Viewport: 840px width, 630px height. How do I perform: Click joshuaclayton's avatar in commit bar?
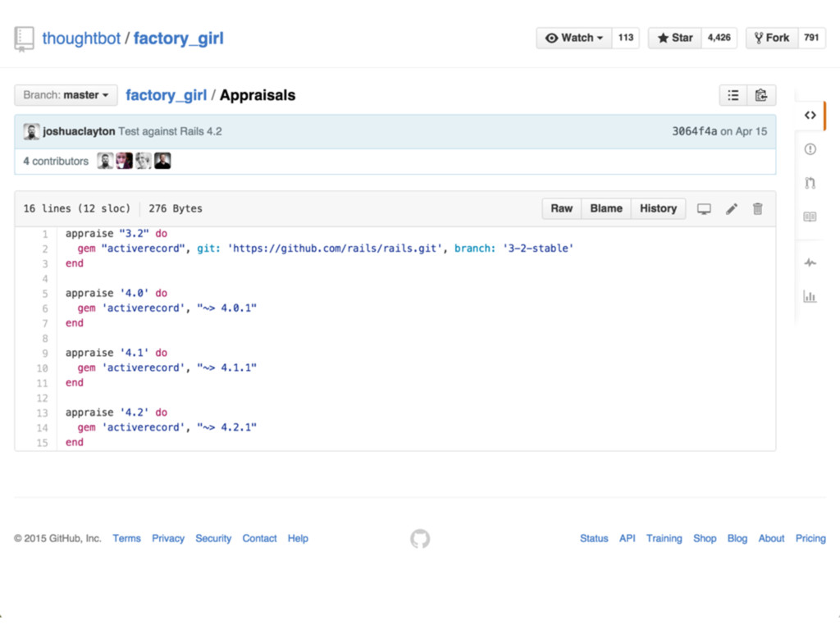pyautogui.click(x=31, y=131)
